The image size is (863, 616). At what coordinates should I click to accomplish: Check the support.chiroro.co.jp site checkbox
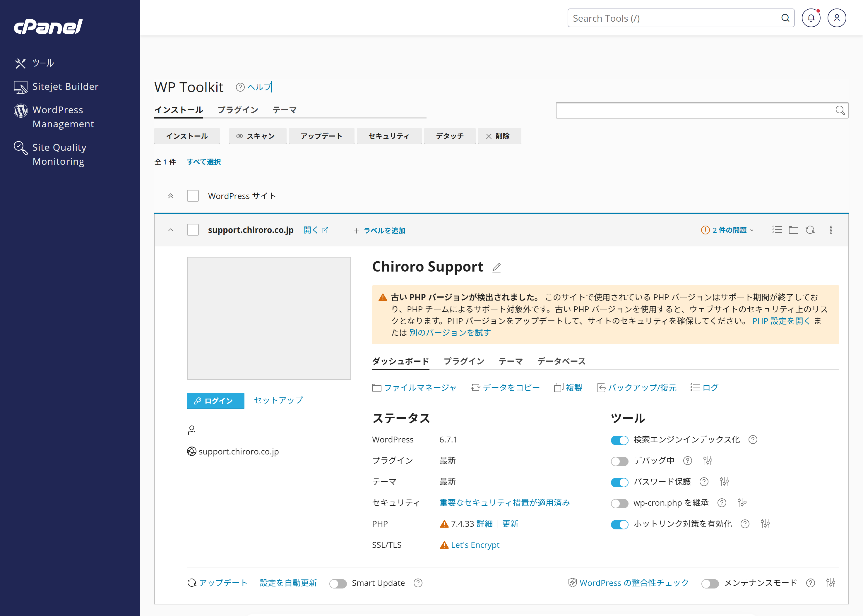coord(193,230)
